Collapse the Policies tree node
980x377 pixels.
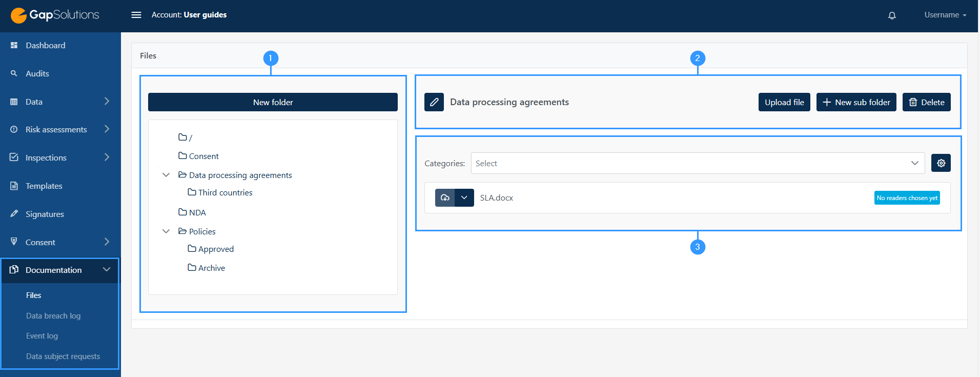(x=166, y=231)
